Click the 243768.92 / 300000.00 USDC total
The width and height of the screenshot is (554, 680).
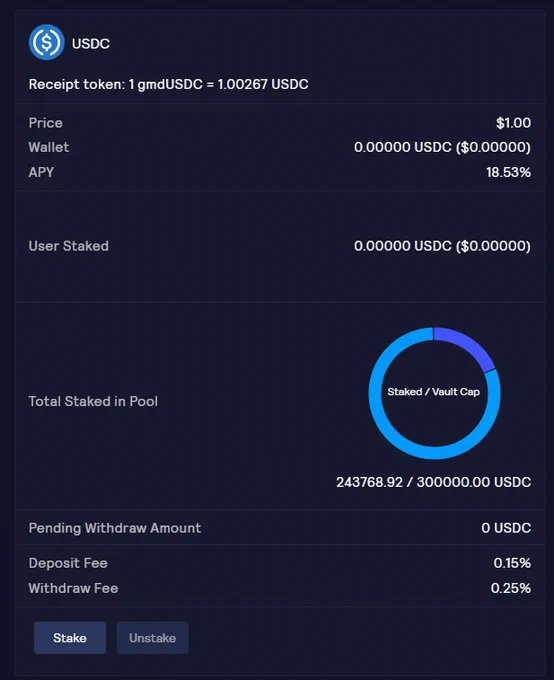434,482
